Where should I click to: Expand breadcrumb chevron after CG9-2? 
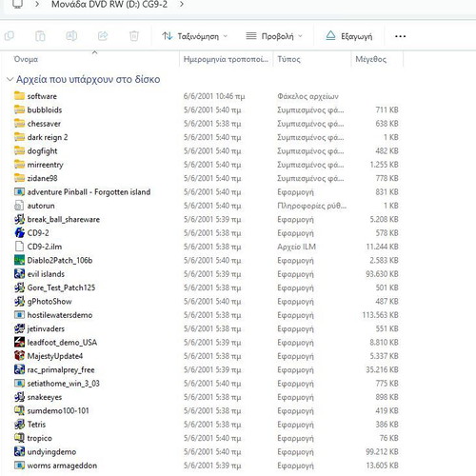click(x=182, y=5)
